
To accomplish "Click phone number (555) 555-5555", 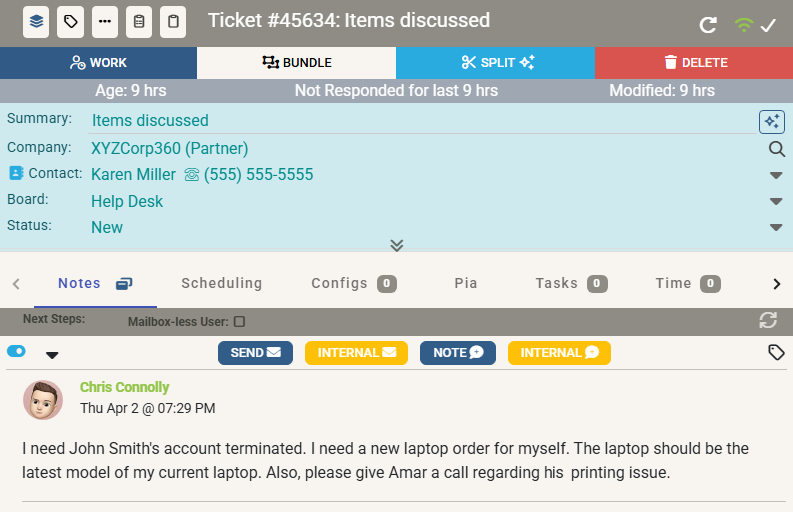I will (258, 175).
